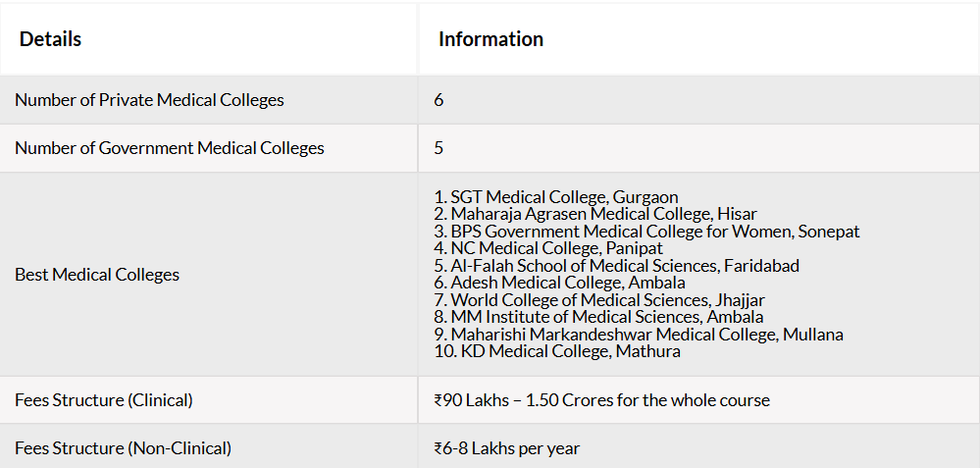Click Maharaja Agrasen Medical College, Hisar entry
The width and height of the screenshot is (980, 468).
point(595,214)
